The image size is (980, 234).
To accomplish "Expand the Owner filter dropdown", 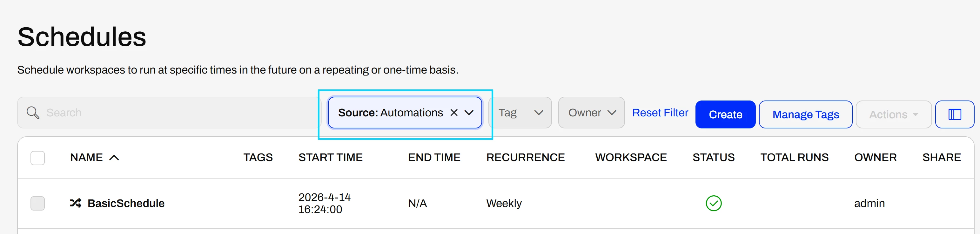I will (x=591, y=113).
